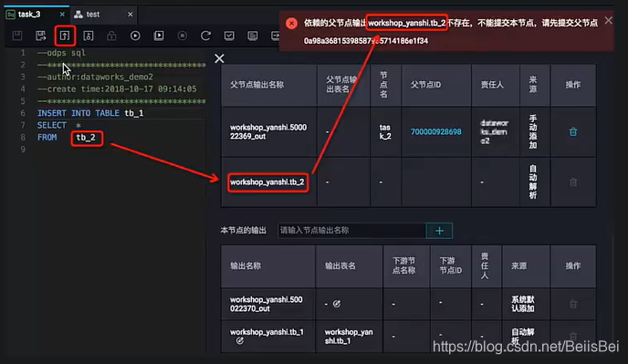Click the Save icon in toolbar
The width and height of the screenshot is (628, 364).
click(x=17, y=36)
